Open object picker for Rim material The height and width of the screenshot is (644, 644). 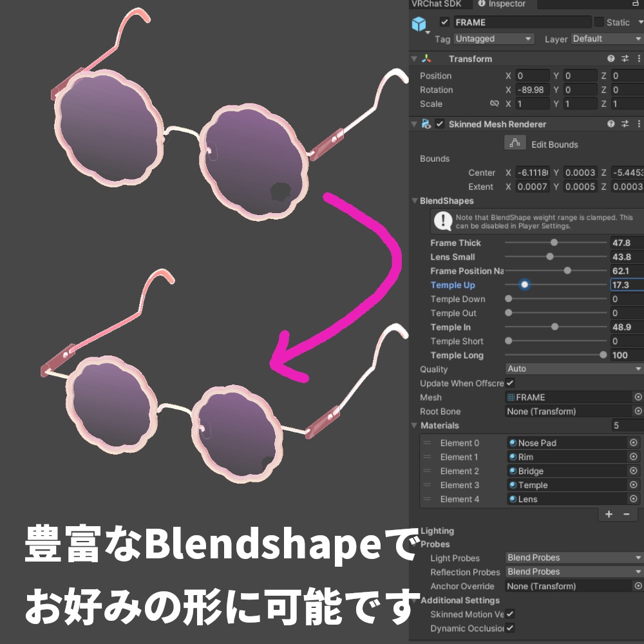coord(633,457)
